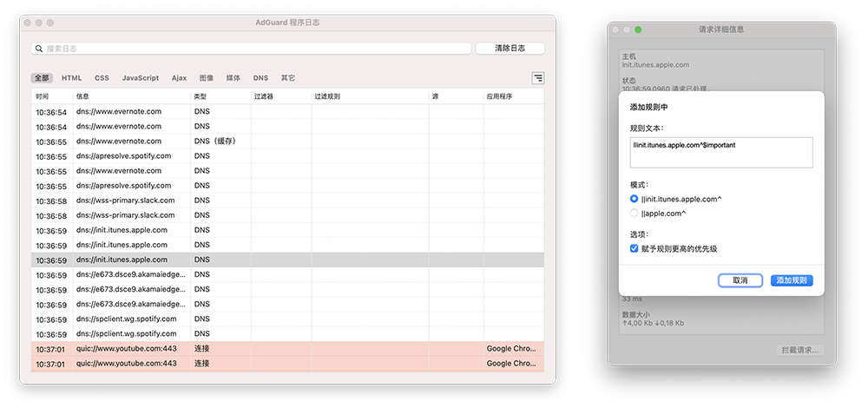Switch to the 媒体 filter tab
Image resolution: width=868 pixels, height=408 pixels.
[x=233, y=78]
